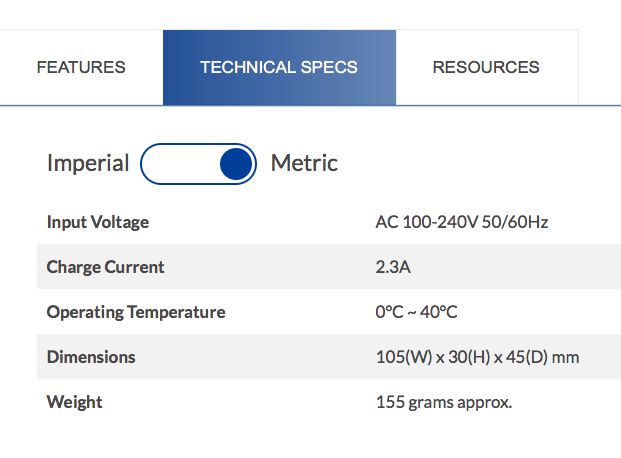
Task: Select the TECHNICAL SPECS tab
Action: (279, 68)
